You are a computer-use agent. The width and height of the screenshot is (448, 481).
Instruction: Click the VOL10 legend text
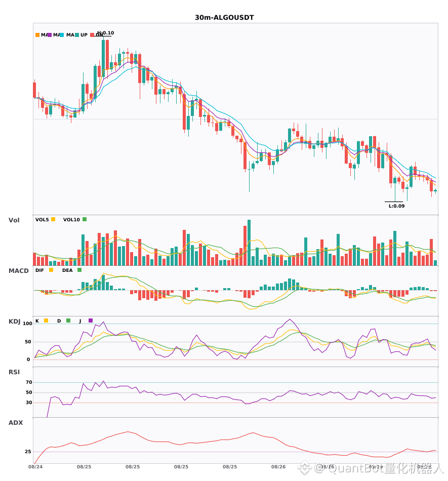pyautogui.click(x=71, y=220)
